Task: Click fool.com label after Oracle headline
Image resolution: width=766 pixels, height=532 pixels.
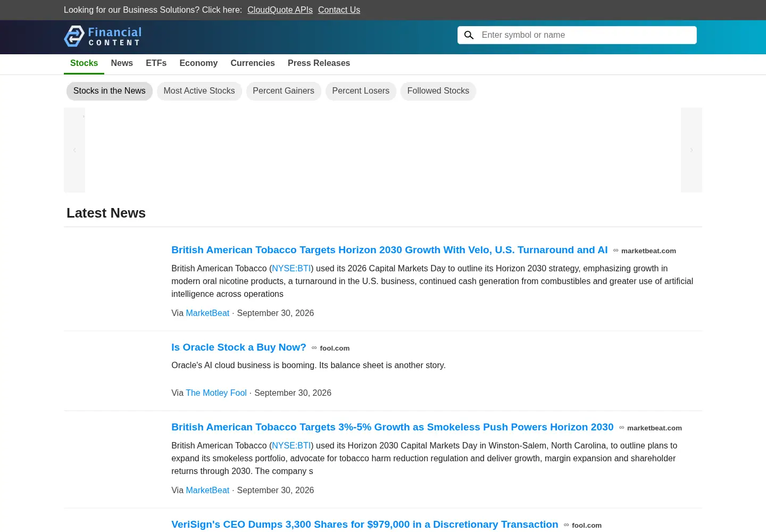Action: coord(335,348)
